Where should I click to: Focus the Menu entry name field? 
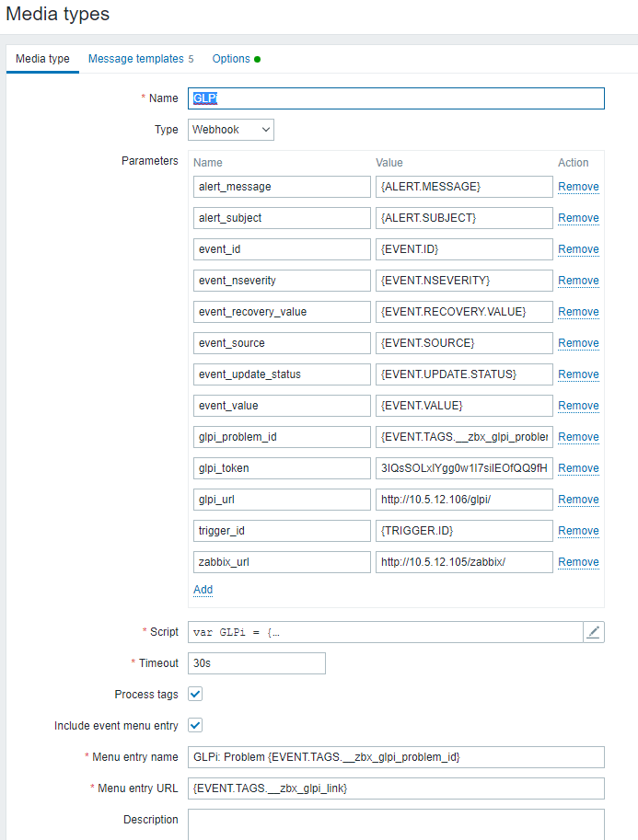pyautogui.click(x=396, y=757)
